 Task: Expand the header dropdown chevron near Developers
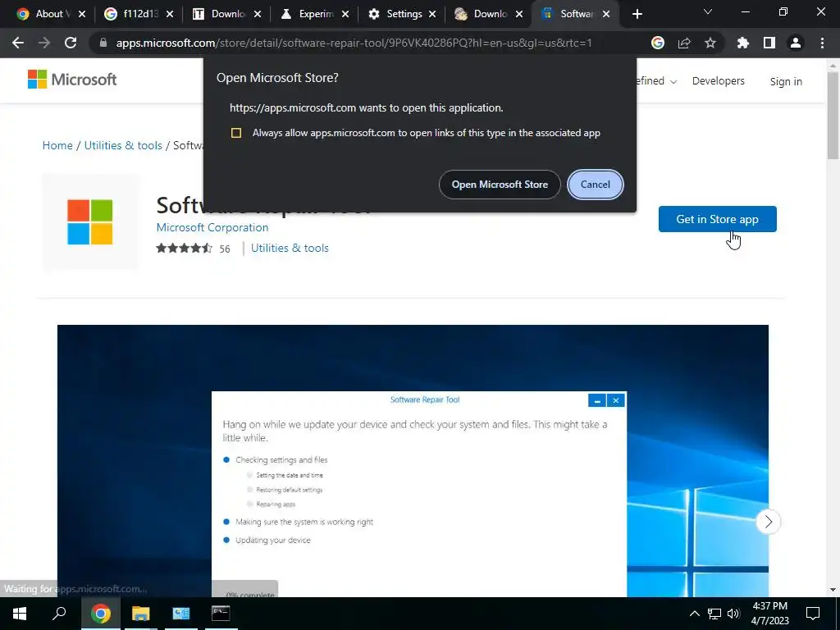tap(673, 81)
